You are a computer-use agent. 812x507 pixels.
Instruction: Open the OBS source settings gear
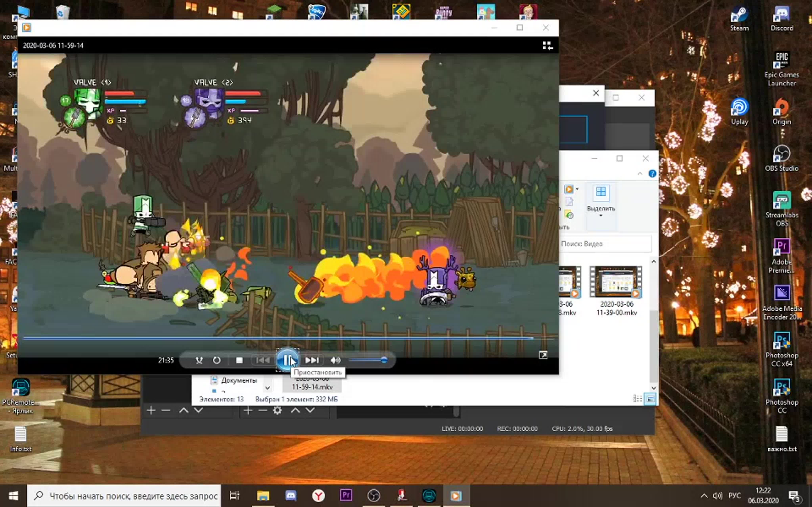click(x=277, y=410)
